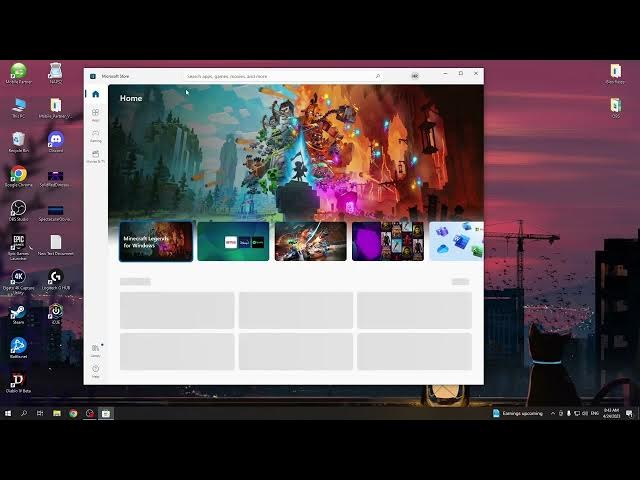Click the search magnifier in the Store search box
This screenshot has width=640, height=480.
point(378,76)
